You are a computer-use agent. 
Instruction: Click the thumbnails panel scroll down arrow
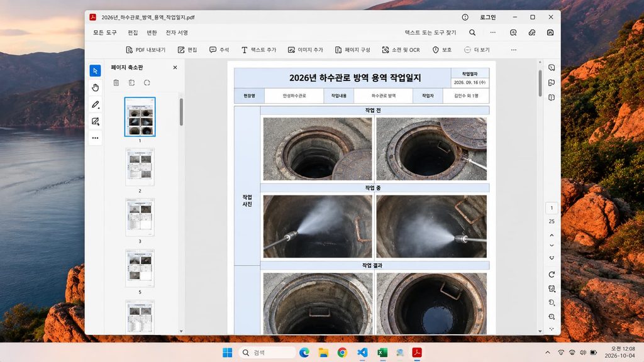pos(181,331)
